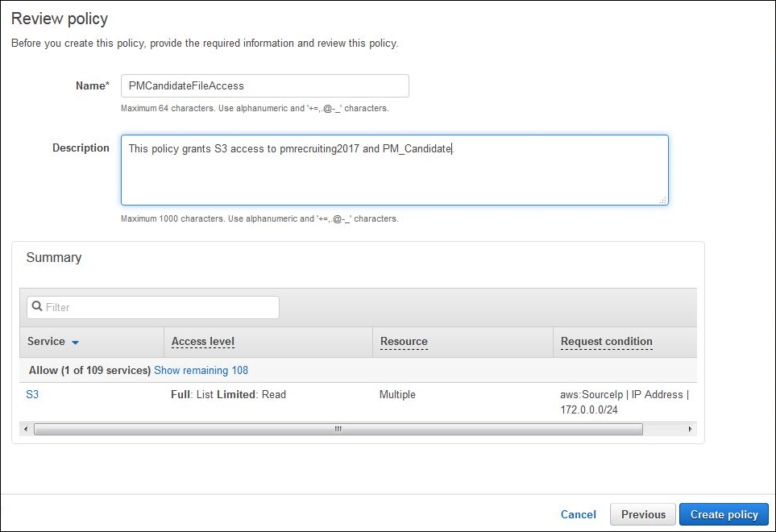Open the S3 service link

(x=32, y=395)
